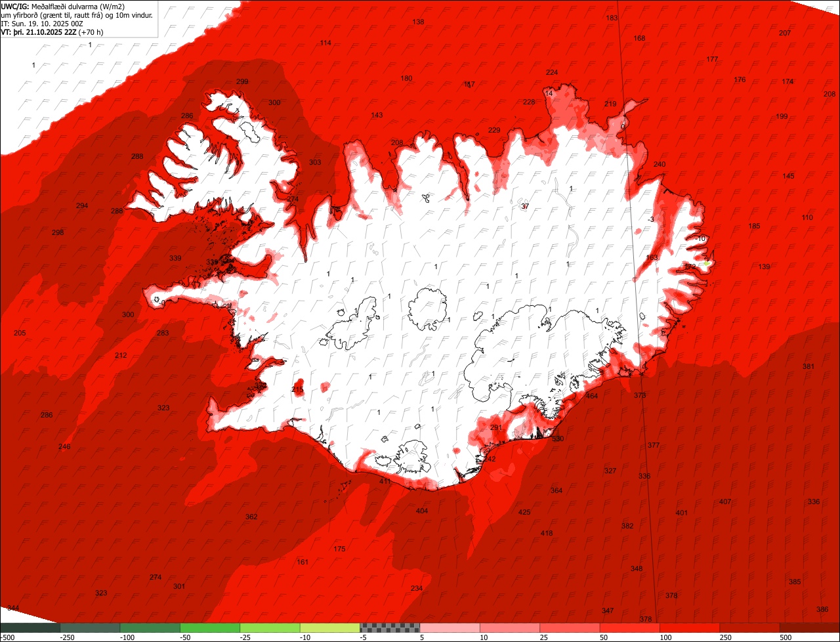
Task: Click the map value 207
Action: pos(785,33)
